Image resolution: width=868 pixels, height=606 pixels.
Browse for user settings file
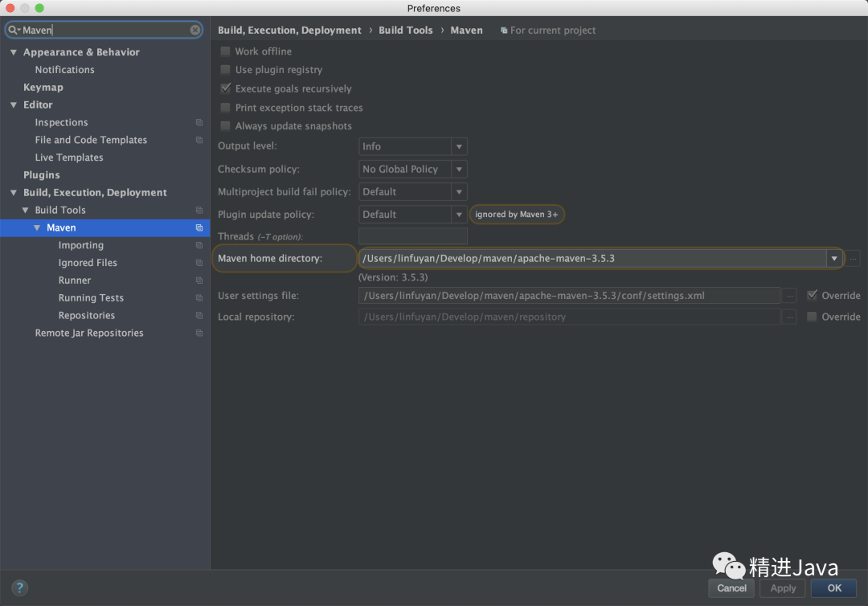click(x=790, y=296)
